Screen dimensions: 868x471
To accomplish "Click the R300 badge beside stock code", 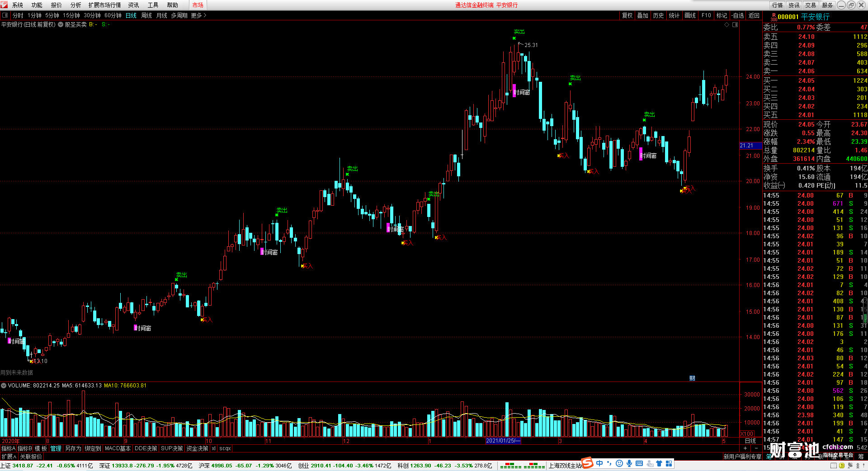I will tap(774, 17).
